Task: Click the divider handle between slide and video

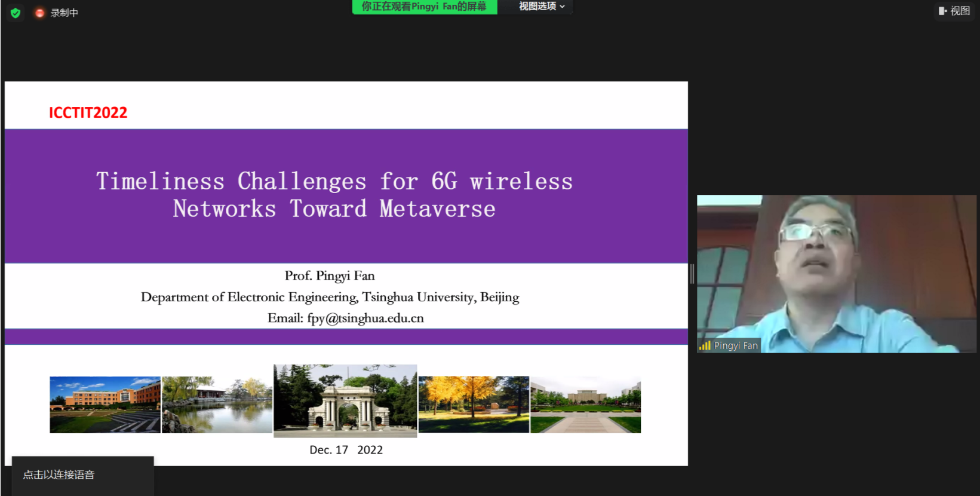Action: [x=692, y=274]
